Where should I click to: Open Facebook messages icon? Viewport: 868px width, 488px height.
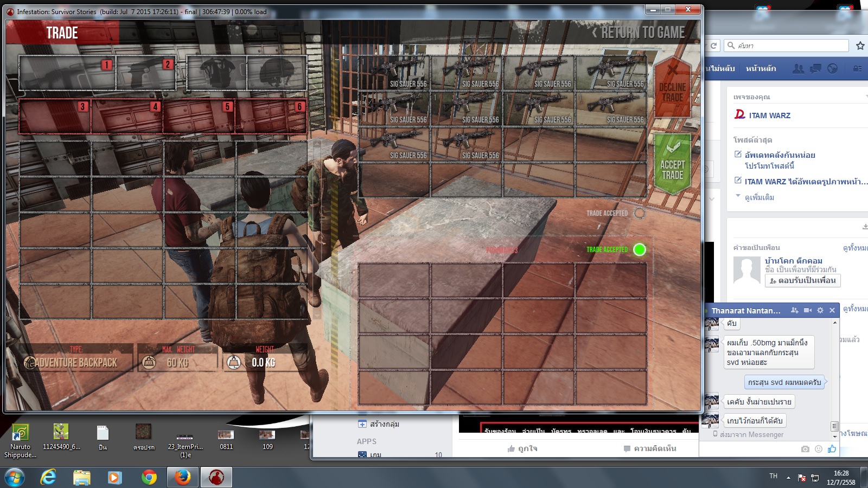point(815,68)
